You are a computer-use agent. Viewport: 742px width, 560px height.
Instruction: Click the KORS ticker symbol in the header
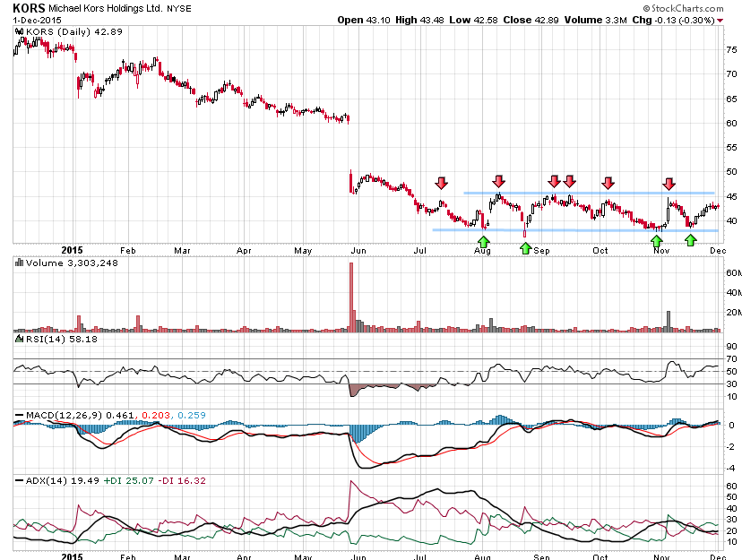pos(29,9)
